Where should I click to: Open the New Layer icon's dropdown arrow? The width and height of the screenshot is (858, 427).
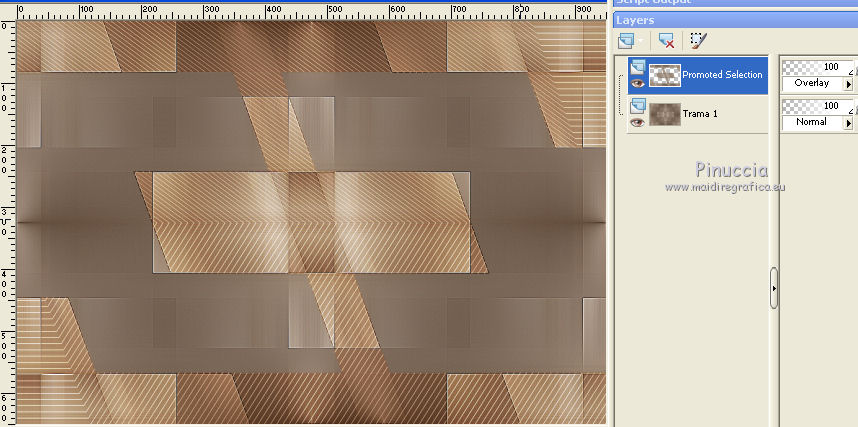coord(640,41)
